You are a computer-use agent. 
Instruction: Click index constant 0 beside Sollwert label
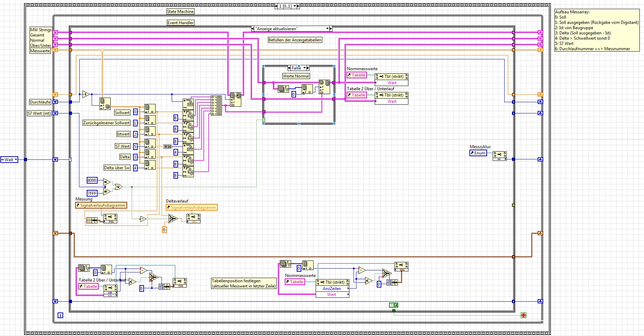pyautogui.click(x=135, y=112)
